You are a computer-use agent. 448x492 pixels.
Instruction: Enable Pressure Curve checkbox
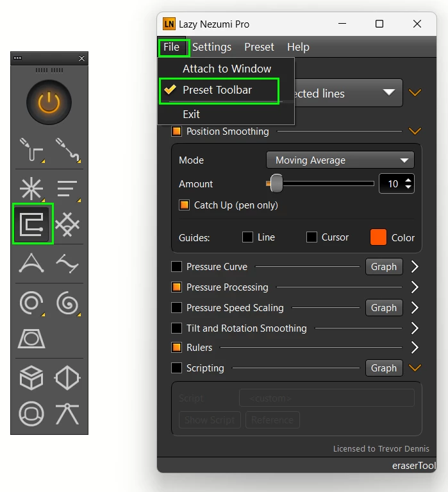(176, 267)
